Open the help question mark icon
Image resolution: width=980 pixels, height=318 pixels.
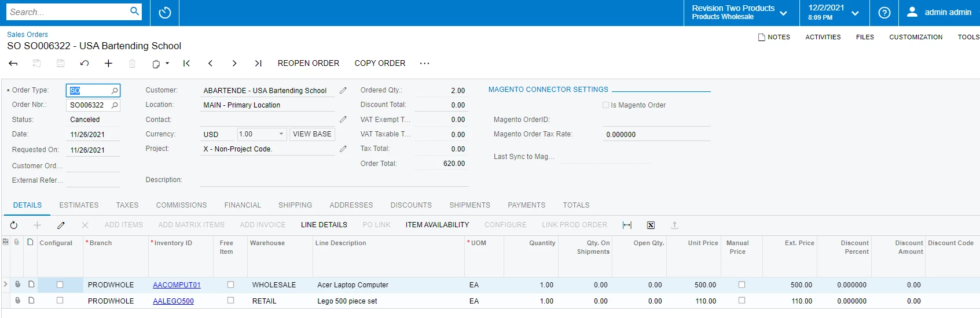884,13
